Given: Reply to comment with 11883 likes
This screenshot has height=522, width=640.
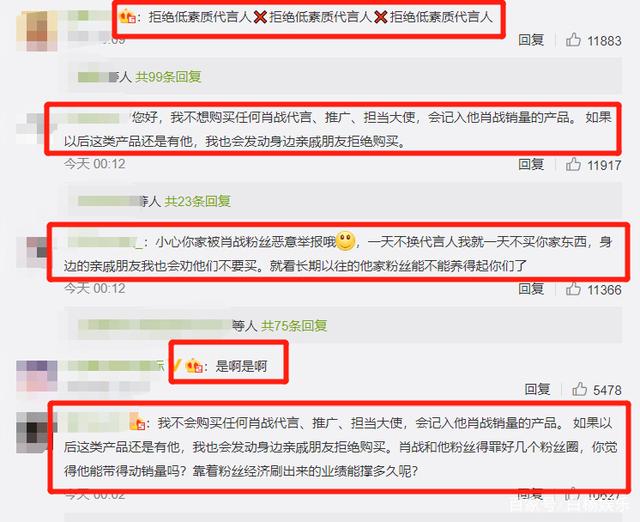Looking at the screenshot, I should click(x=531, y=40).
